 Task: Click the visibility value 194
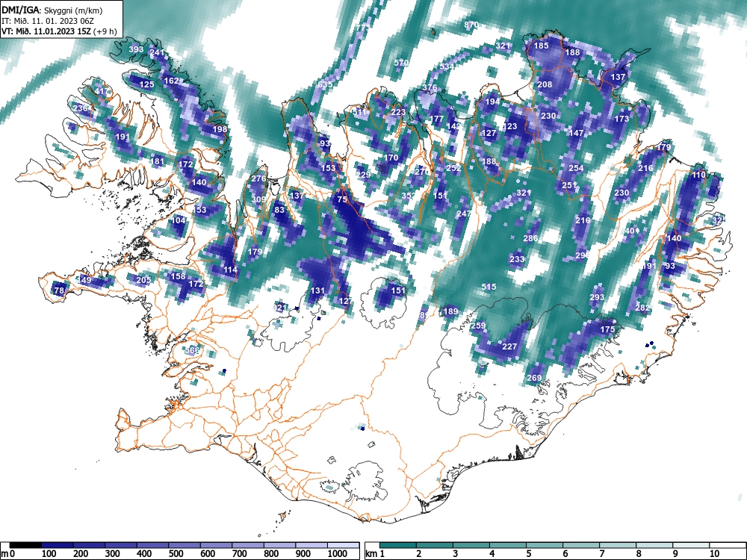(x=492, y=102)
